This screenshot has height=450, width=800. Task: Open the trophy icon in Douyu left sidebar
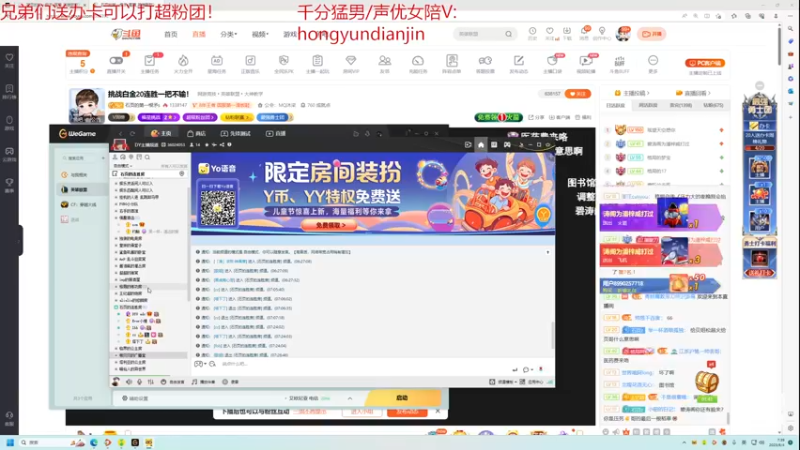tap(9, 183)
